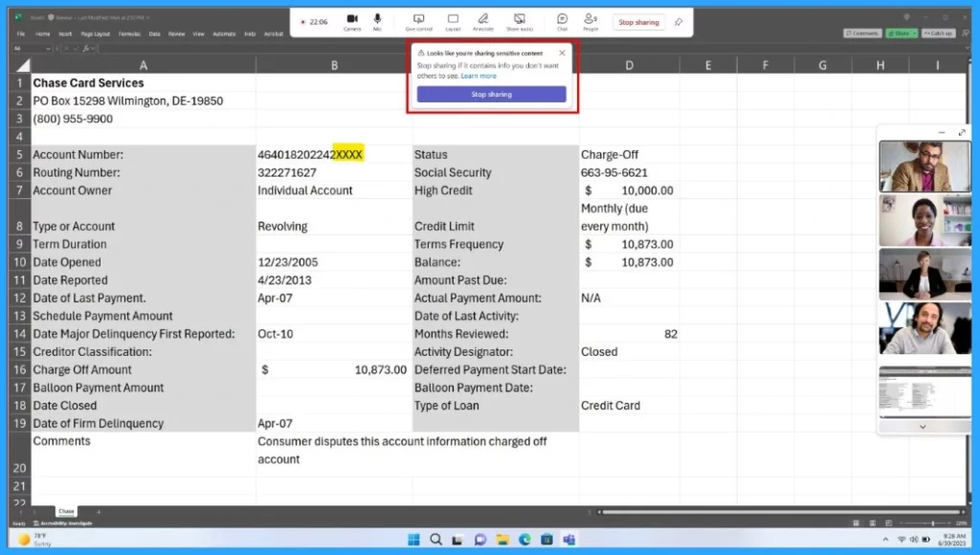Viewport: 980px width, 555px height.
Task: Select the cell showing 663-95-6621
Action: [629, 172]
